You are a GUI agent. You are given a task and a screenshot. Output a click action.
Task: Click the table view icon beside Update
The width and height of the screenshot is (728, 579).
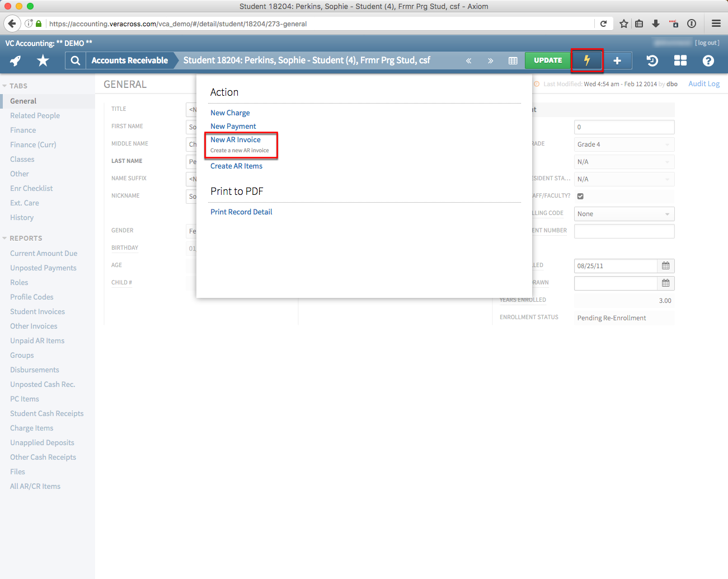tap(513, 60)
